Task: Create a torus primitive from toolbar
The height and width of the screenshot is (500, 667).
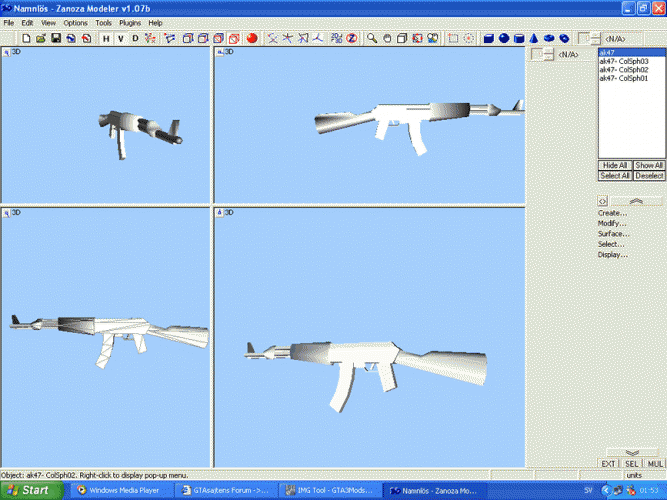Action: pyautogui.click(x=550, y=39)
